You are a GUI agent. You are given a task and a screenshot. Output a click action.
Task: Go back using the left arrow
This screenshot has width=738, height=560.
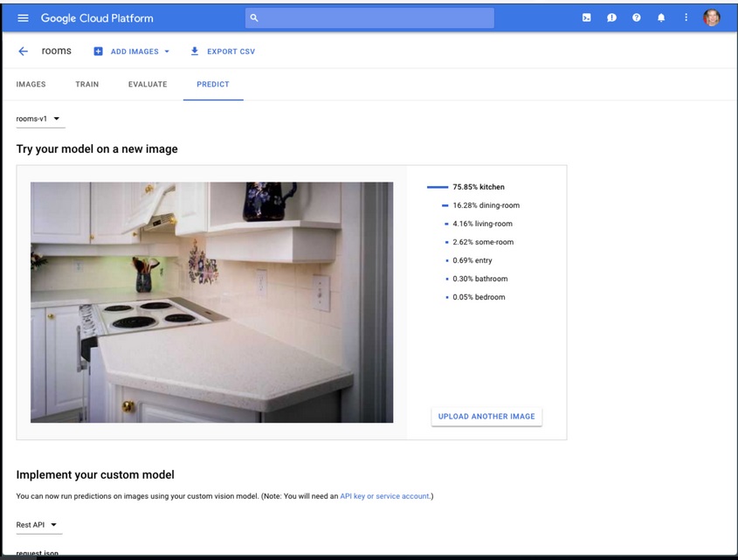(x=23, y=52)
